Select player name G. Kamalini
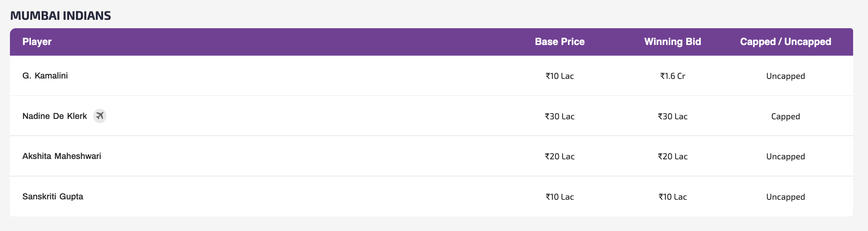The width and height of the screenshot is (868, 231). (45, 75)
